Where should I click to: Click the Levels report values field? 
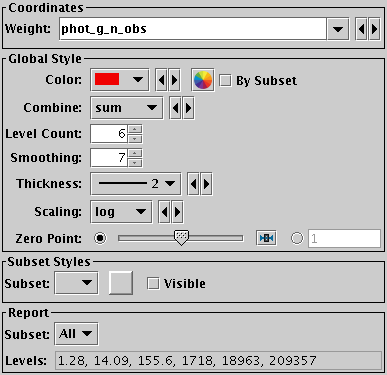tap(218, 360)
